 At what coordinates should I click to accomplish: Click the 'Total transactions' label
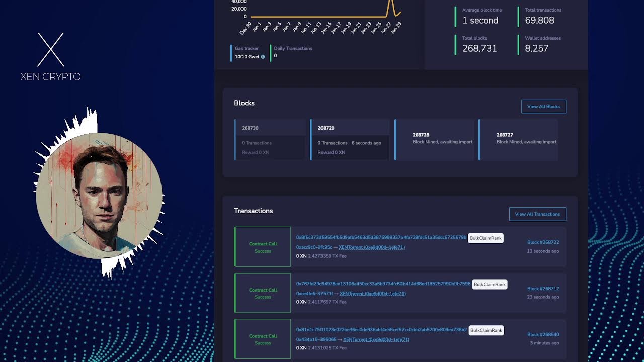point(543,10)
